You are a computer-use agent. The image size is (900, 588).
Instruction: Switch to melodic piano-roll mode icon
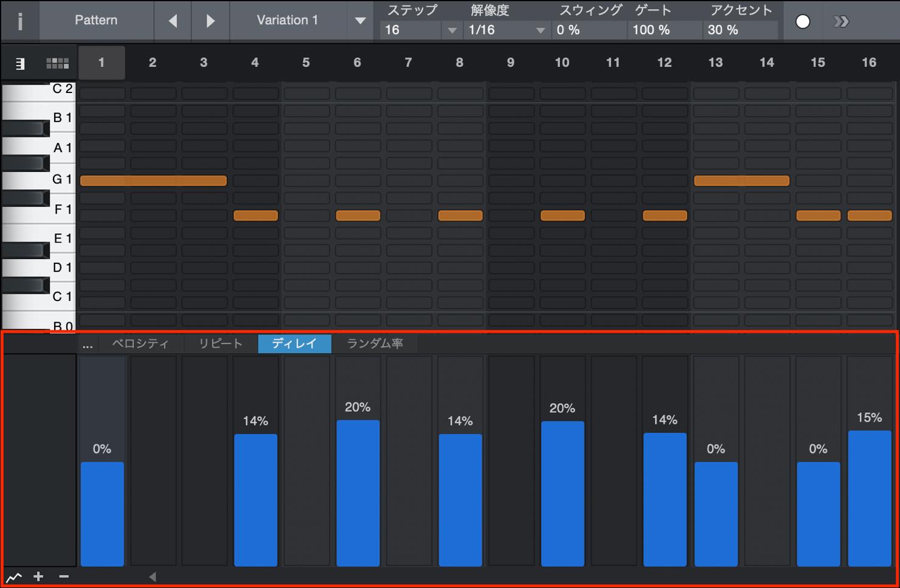20,63
